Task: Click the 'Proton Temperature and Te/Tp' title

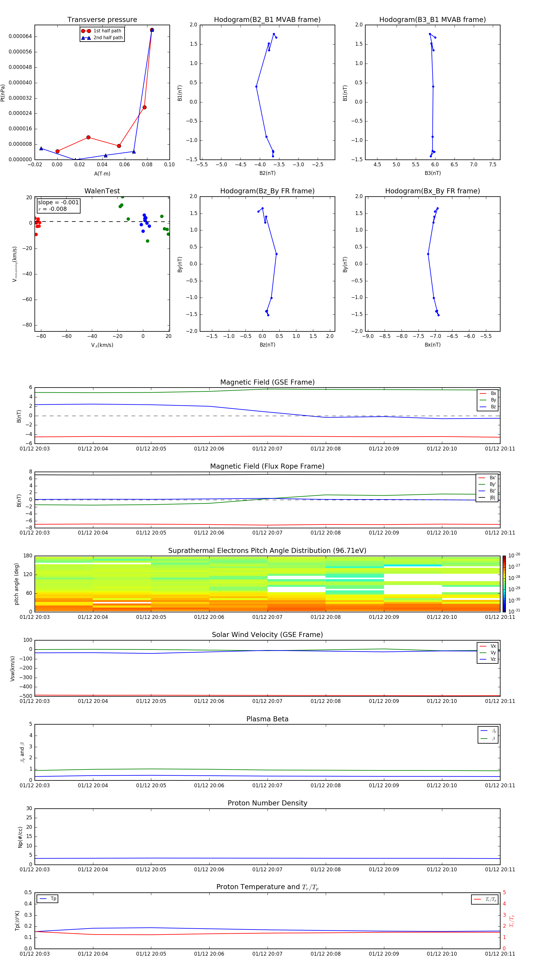Action: pos(267,887)
